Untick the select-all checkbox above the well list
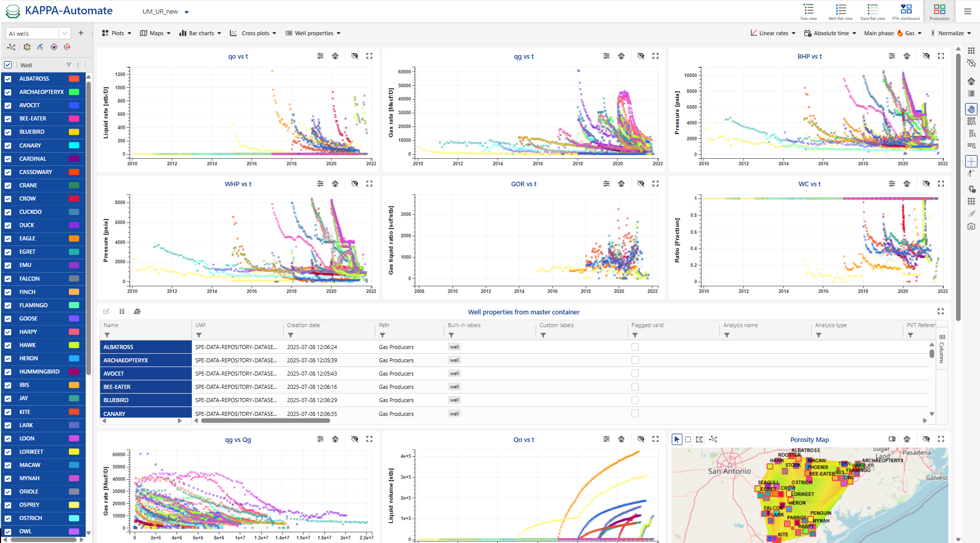 click(x=8, y=65)
